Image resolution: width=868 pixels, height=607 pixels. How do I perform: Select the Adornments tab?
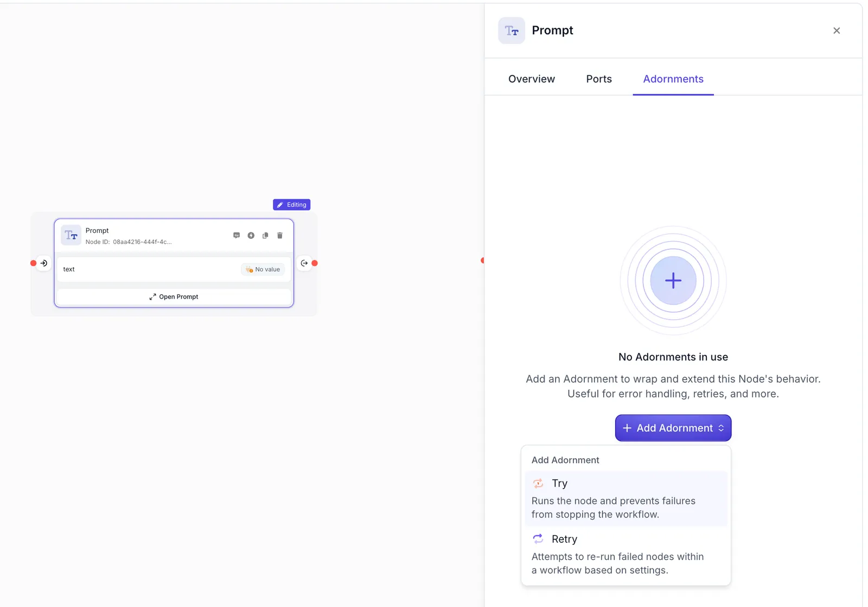673,79
